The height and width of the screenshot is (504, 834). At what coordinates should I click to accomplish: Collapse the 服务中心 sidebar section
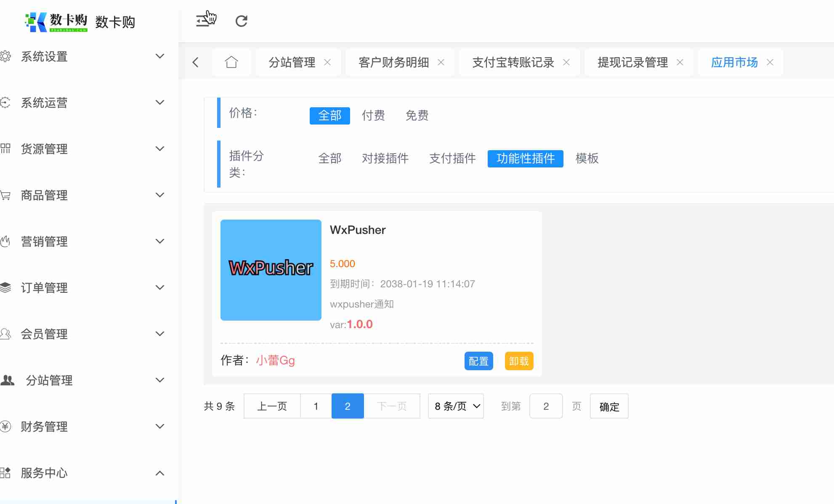coord(159,473)
